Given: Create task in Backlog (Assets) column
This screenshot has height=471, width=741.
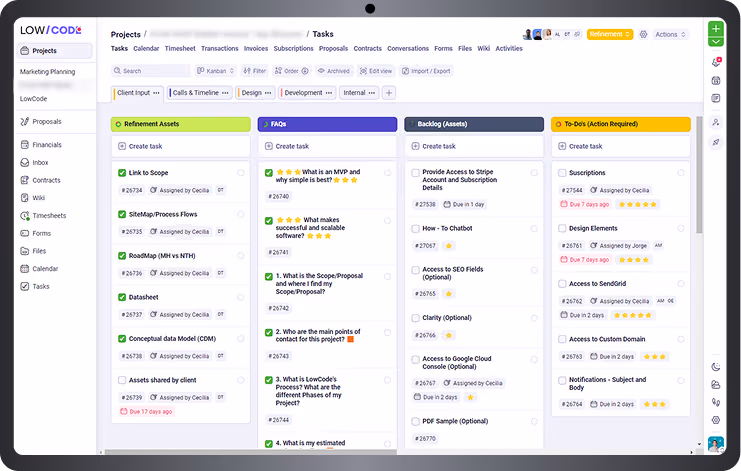Looking at the screenshot, I should (x=474, y=146).
